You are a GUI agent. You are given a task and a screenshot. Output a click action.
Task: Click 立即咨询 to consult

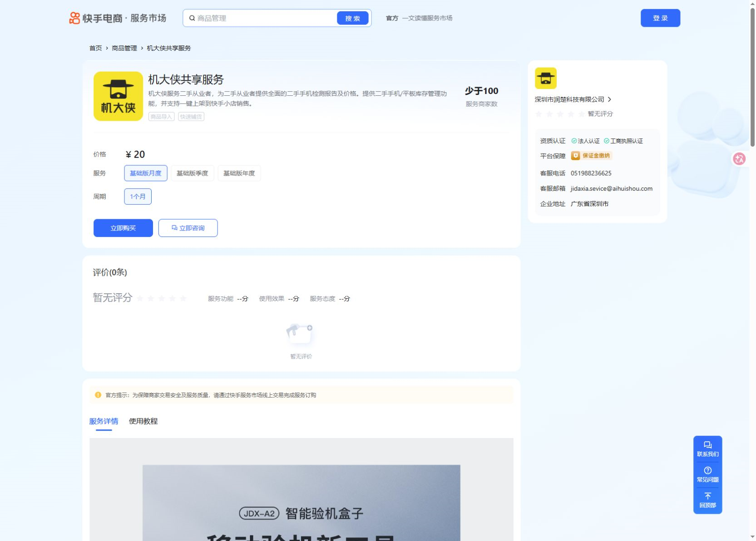tap(188, 228)
